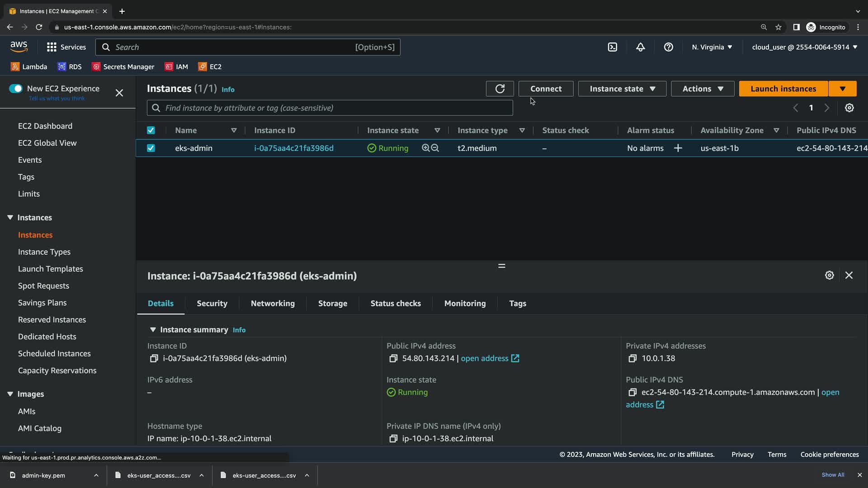The image size is (868, 488).
Task: Click the Connect button
Action: (x=546, y=89)
